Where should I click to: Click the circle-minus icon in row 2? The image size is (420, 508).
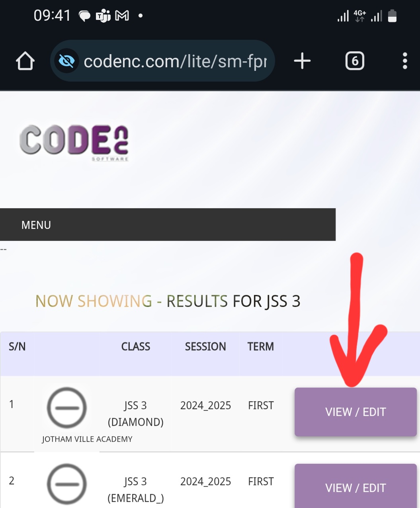(67, 484)
